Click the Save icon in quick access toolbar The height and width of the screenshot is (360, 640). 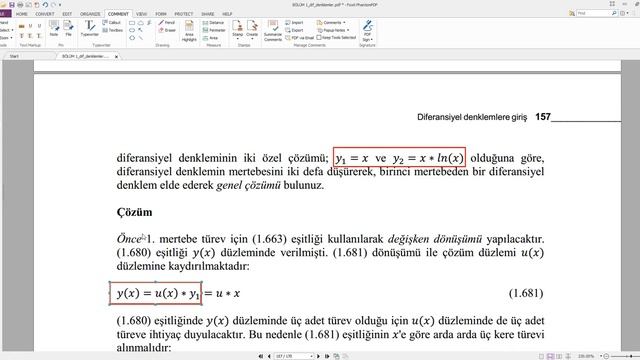(x=12, y=5)
